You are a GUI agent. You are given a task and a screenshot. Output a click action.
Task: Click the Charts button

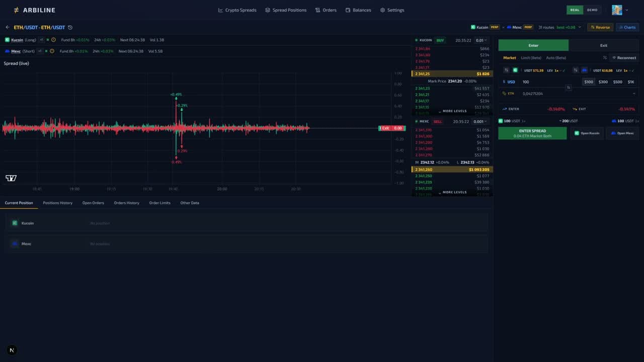[627, 27]
